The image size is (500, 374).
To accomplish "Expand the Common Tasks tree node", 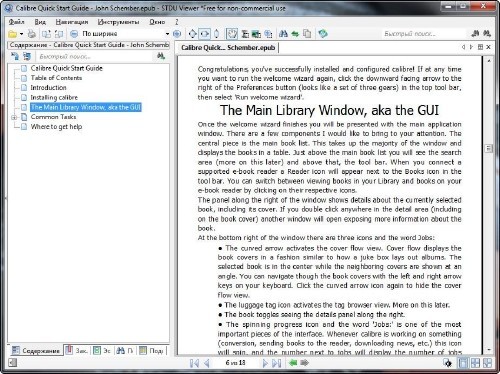I will (x=14, y=117).
